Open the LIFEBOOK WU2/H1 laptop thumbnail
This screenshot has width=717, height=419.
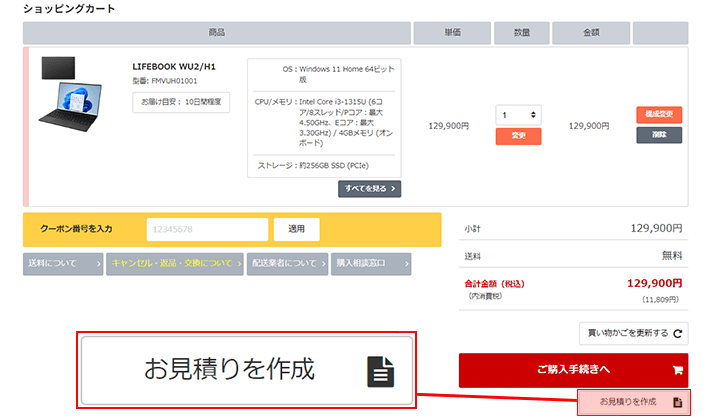click(x=70, y=94)
